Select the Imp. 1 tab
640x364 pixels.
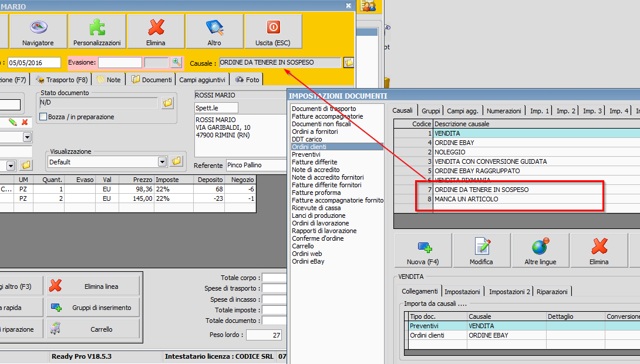coord(540,111)
